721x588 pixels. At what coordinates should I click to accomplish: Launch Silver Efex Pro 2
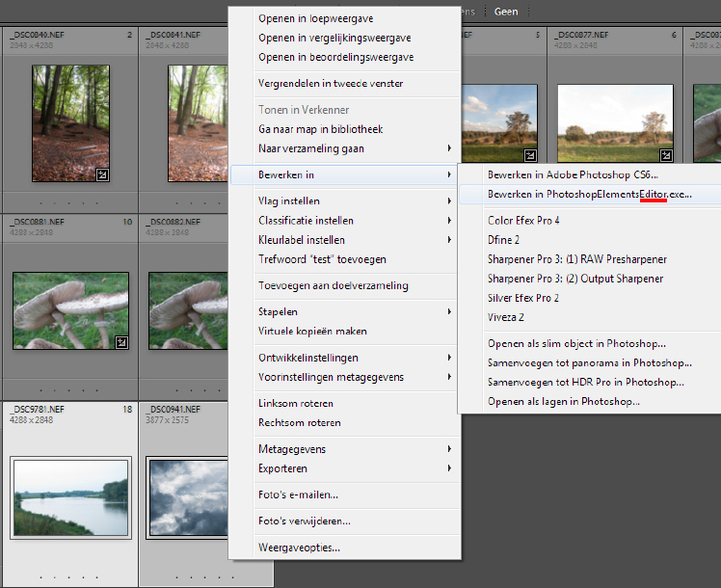591,298
